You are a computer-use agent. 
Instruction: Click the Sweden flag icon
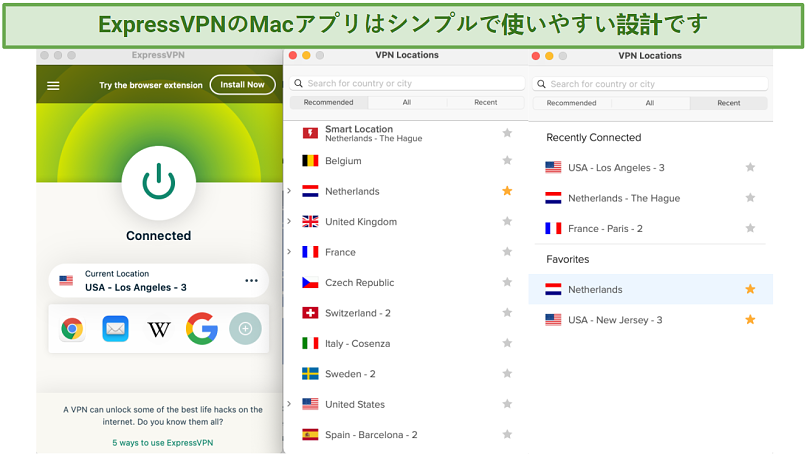(x=310, y=374)
